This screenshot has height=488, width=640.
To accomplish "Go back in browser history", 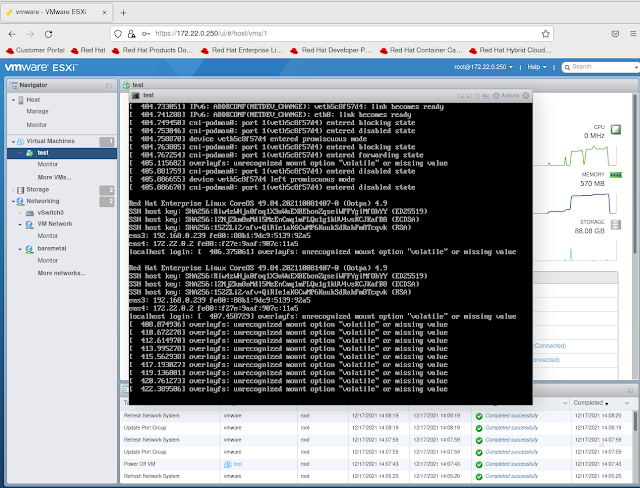I will point(12,34).
